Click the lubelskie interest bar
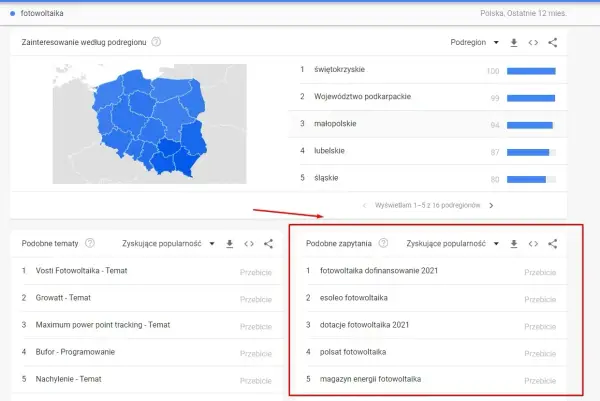 tap(531, 153)
